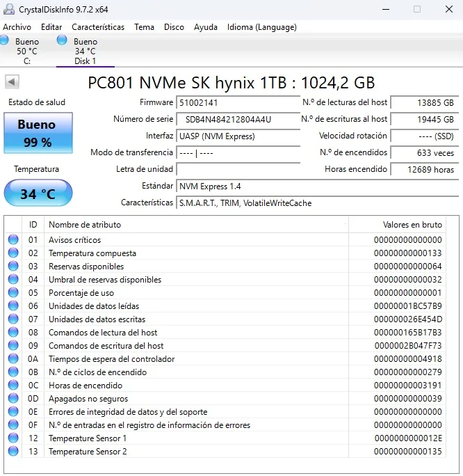463x476 pixels.
Task: Click the ID cell 0A
Action: (x=33, y=359)
